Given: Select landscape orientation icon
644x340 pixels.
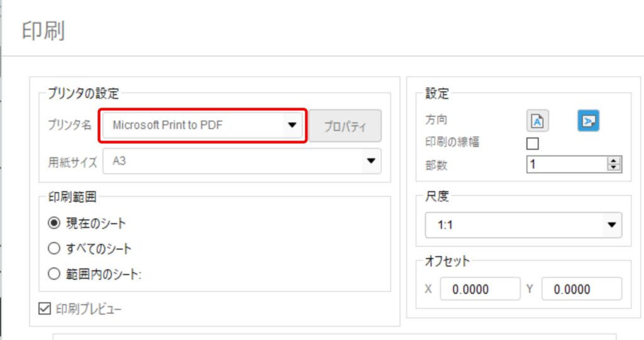Looking at the screenshot, I should tap(588, 121).
